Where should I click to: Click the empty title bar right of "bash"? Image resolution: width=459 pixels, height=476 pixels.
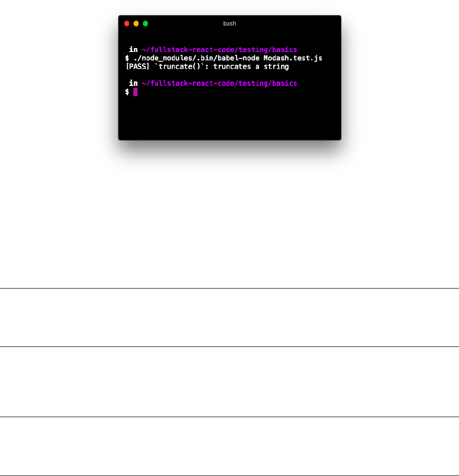pyautogui.click(x=288, y=24)
